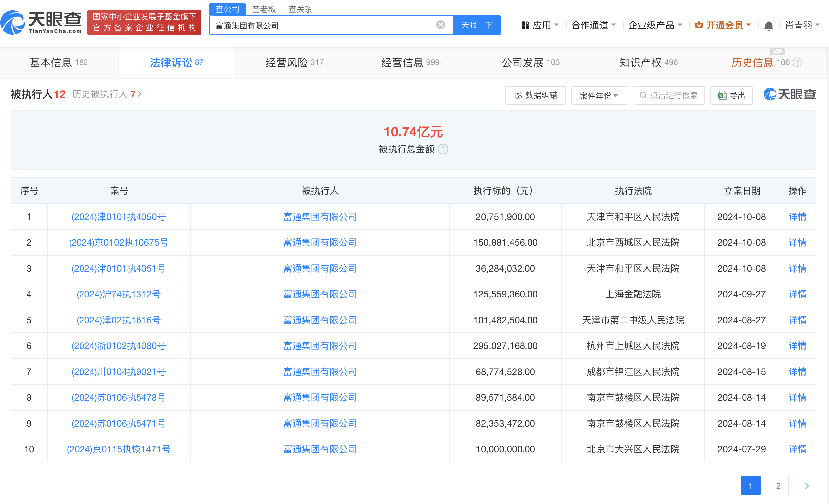829x504 pixels.
Task: Click help icon beside 被执行总金额
Action: 443,149
